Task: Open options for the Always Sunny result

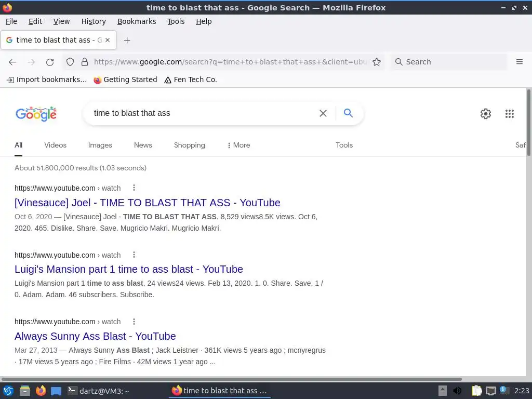Action: [x=134, y=321]
